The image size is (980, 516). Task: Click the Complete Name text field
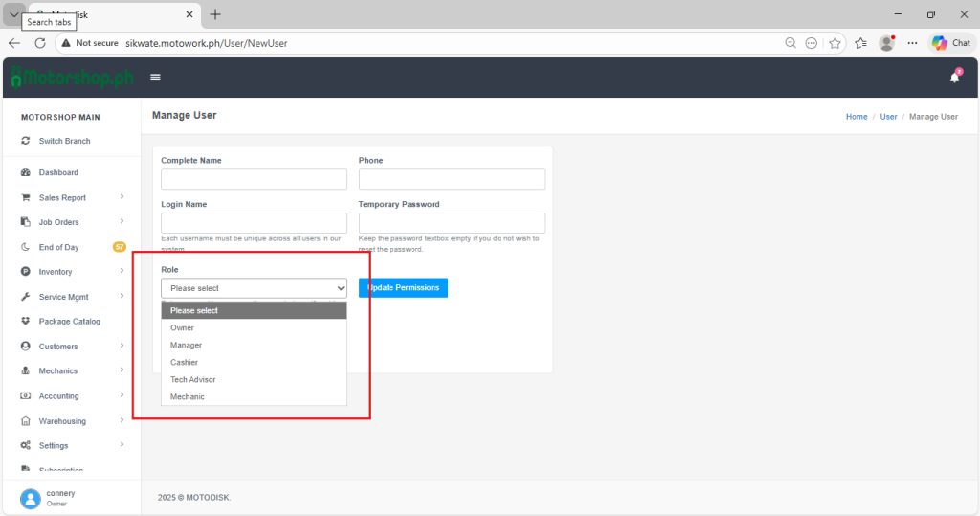pyautogui.click(x=254, y=179)
